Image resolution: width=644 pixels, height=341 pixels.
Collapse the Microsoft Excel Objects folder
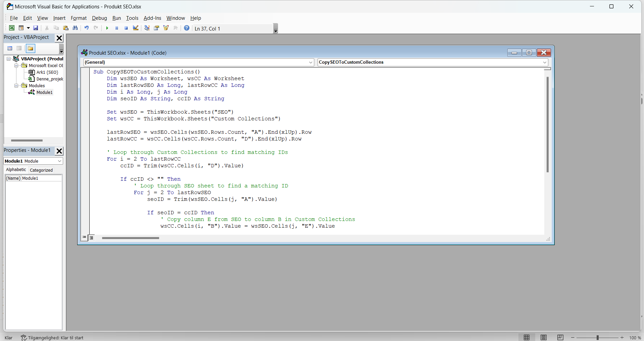pyautogui.click(x=16, y=65)
